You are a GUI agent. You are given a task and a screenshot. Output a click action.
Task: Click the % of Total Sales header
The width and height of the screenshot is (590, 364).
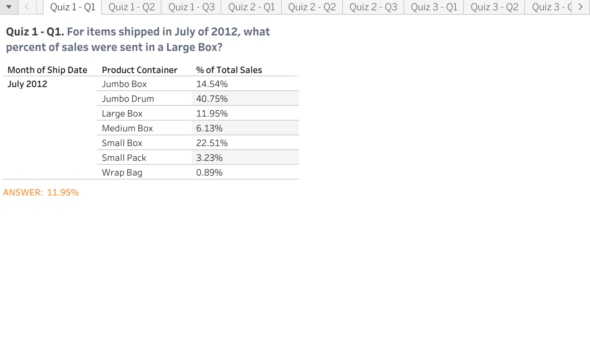tap(229, 70)
